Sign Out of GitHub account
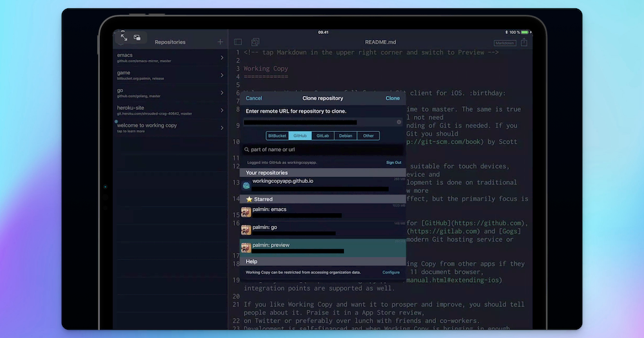Screen dimensions: 644x338 [x=393, y=163]
